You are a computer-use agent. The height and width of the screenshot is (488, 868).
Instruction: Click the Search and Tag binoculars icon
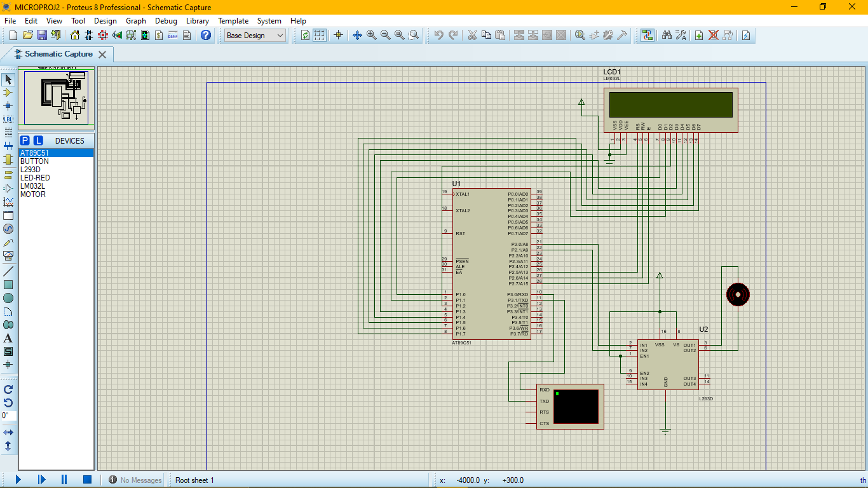[667, 36]
